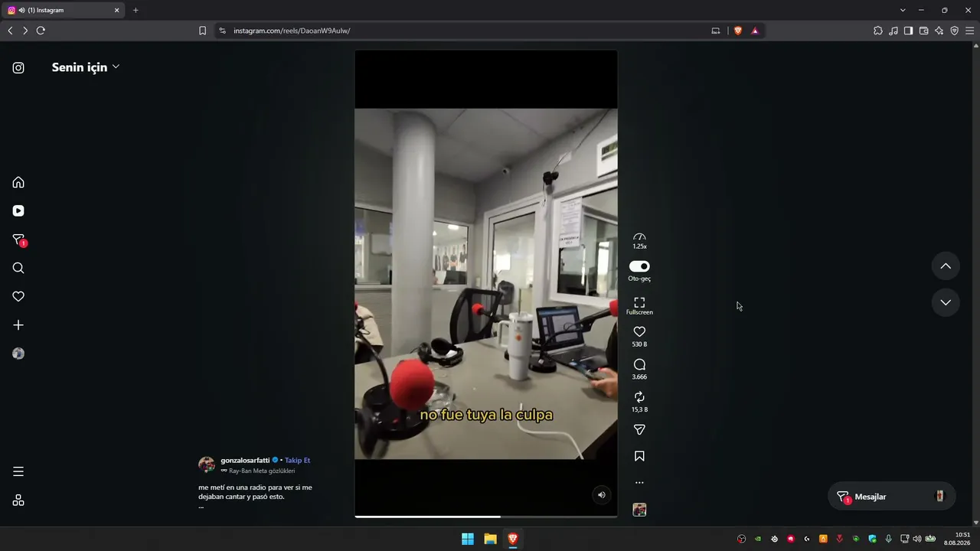The height and width of the screenshot is (551, 980).
Task: Open the browser tab search dropdown
Action: pyautogui.click(x=903, y=10)
